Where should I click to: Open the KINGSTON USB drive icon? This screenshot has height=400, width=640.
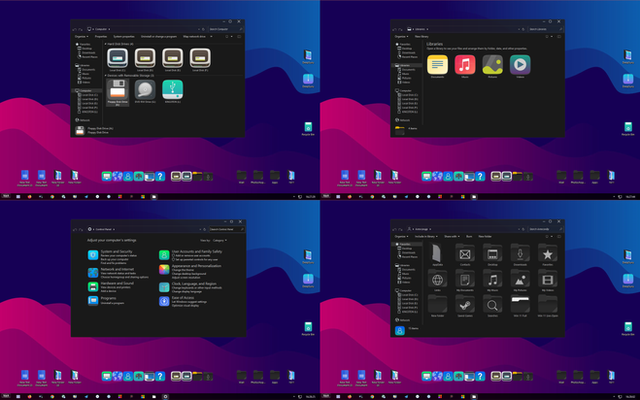click(172, 89)
